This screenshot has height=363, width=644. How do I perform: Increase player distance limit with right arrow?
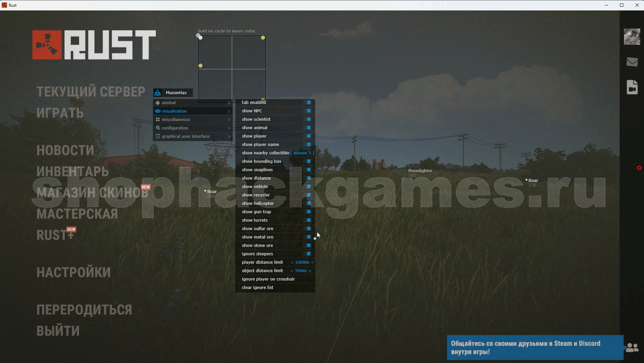coord(312,262)
